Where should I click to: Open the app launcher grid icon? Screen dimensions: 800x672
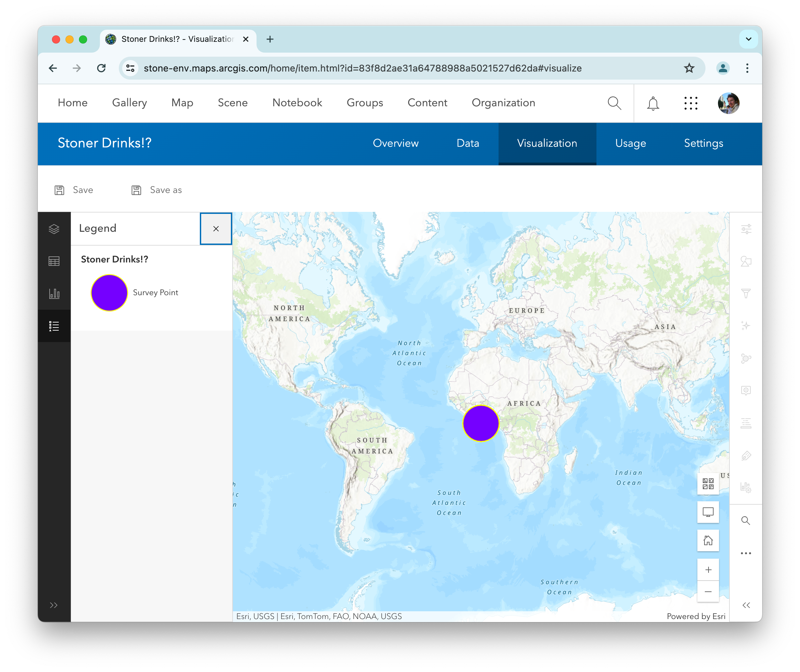coord(691,103)
